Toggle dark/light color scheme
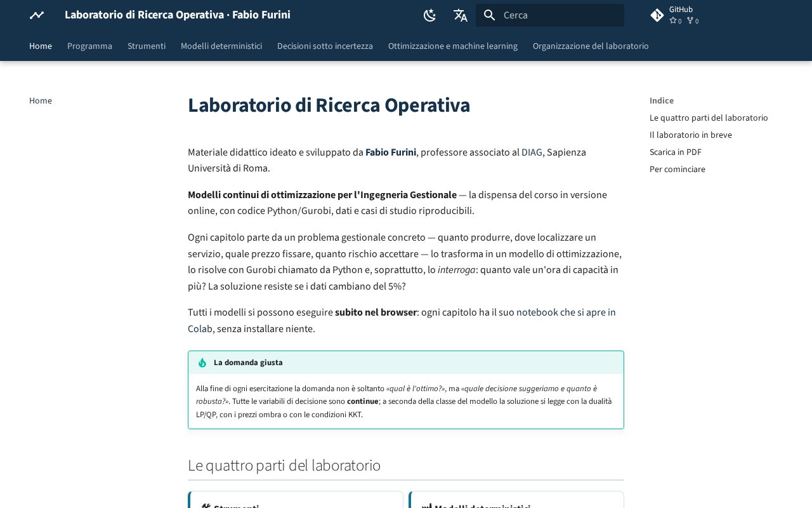This screenshot has width=812, height=508. [430, 15]
